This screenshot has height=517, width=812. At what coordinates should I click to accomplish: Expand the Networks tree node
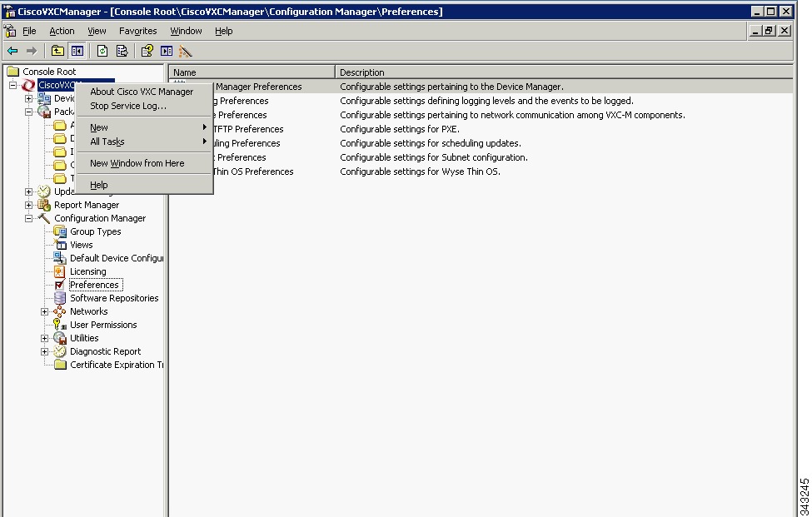[x=44, y=311]
